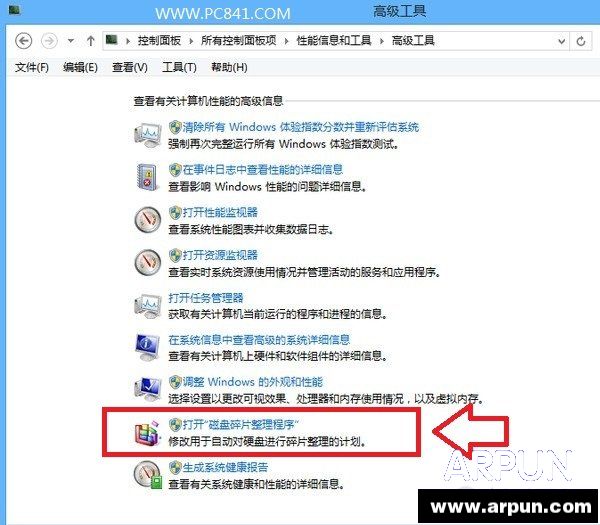Open the 编辑(E) menu
Viewport: 600px width, 525px height.
80,68
